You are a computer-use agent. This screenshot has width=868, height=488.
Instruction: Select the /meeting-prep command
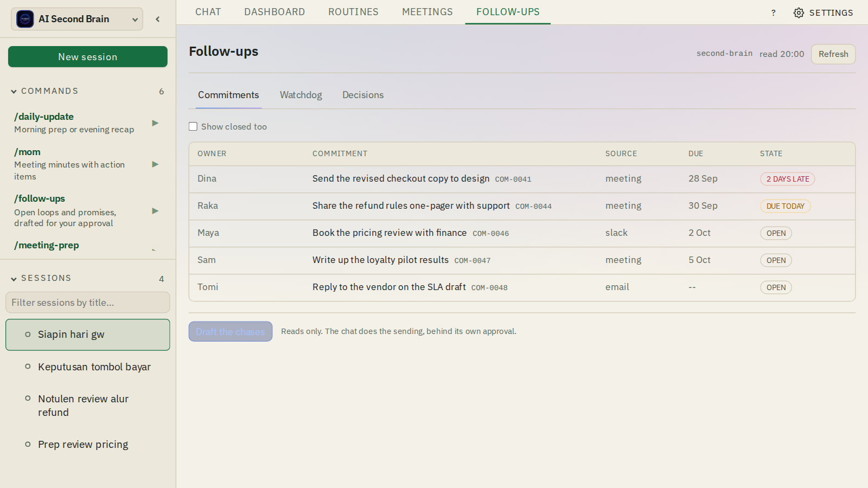point(47,245)
